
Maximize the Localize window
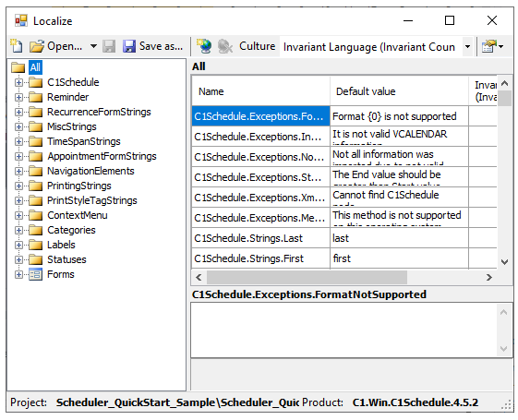pyautogui.click(x=450, y=20)
